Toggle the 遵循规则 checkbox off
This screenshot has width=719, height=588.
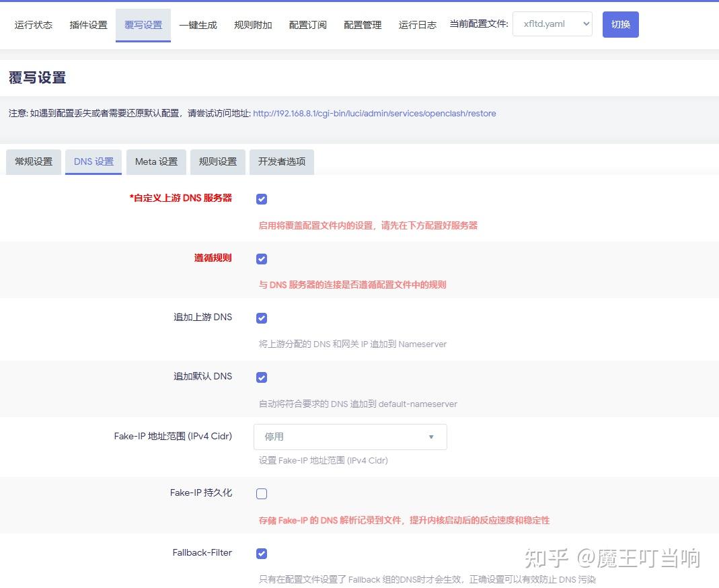[261, 258]
